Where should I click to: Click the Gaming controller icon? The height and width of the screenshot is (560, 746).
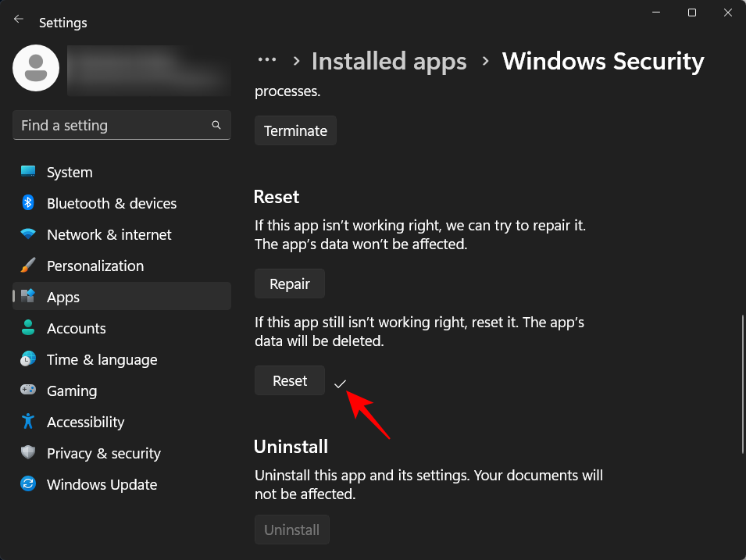[x=27, y=391]
